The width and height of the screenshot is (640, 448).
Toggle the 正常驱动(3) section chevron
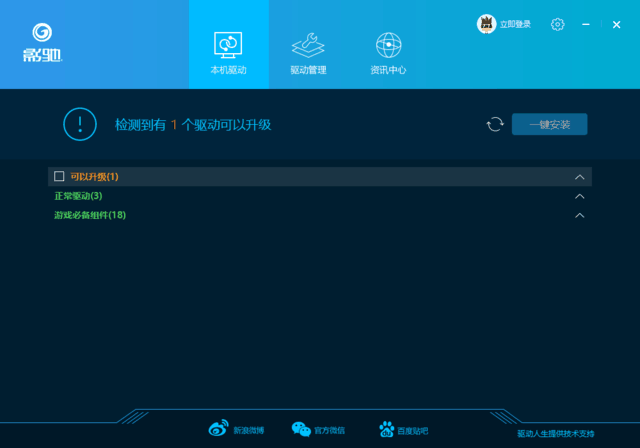pos(580,196)
